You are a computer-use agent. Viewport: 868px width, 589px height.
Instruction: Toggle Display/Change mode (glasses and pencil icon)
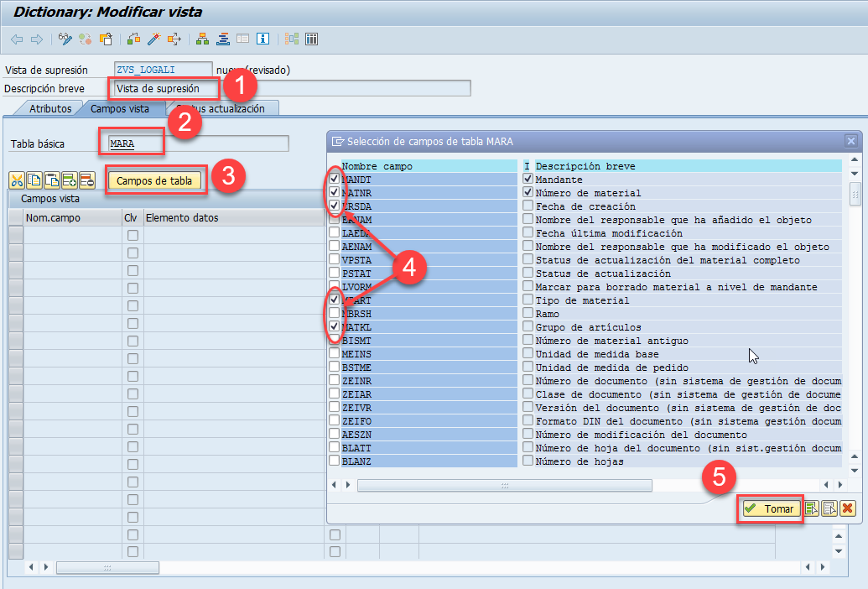pyautogui.click(x=65, y=39)
